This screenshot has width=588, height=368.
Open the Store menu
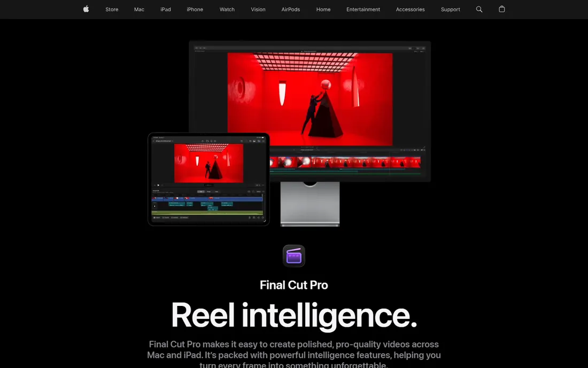pos(112,10)
